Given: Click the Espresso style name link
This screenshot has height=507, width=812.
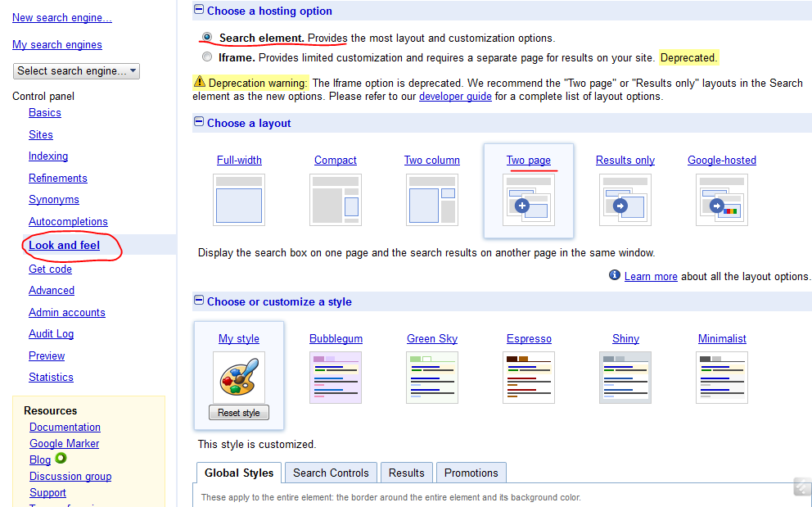Looking at the screenshot, I should [x=530, y=338].
